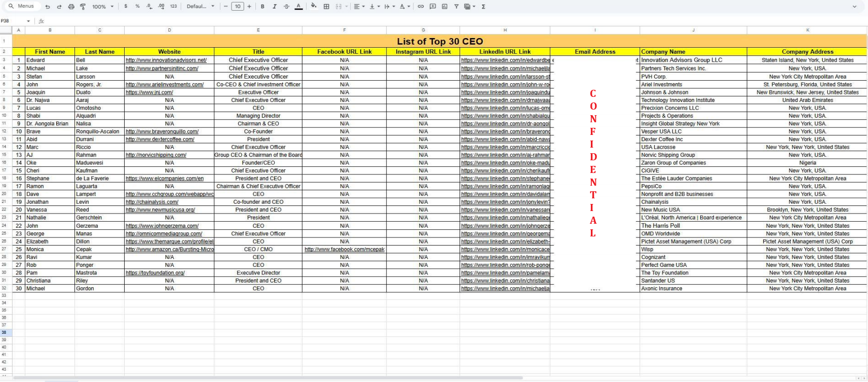Select column D header

click(169, 30)
